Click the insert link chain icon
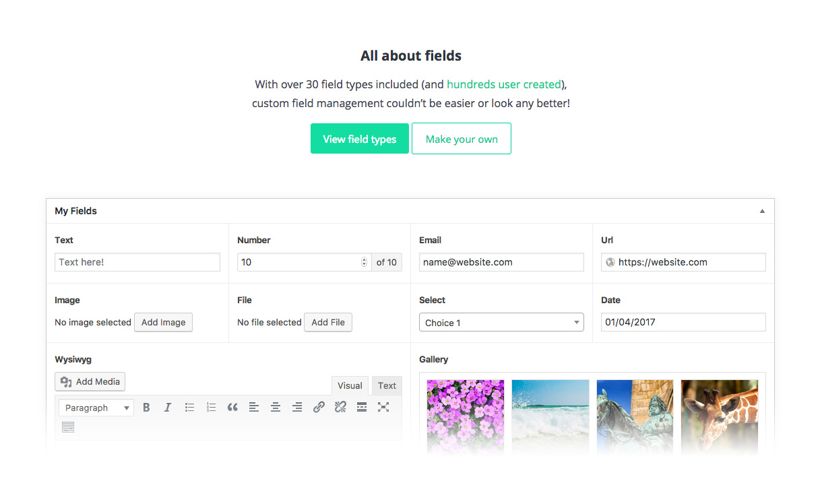 pos(319,407)
